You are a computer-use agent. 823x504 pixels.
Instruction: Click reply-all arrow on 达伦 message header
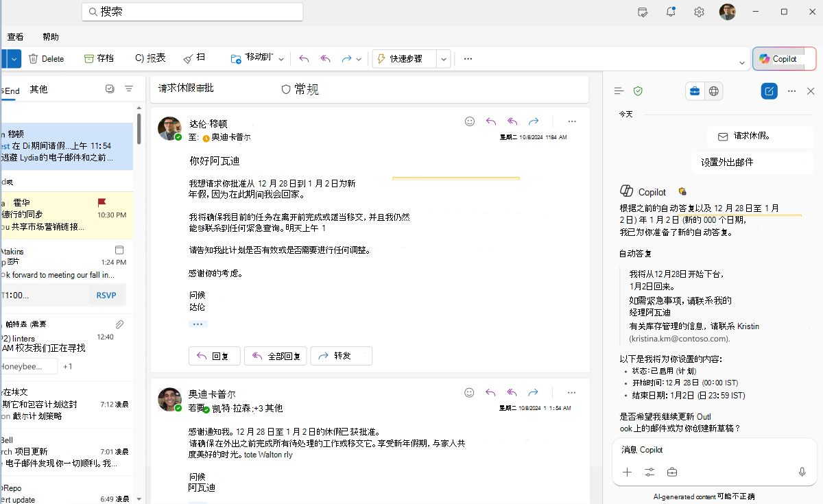pyautogui.click(x=512, y=121)
